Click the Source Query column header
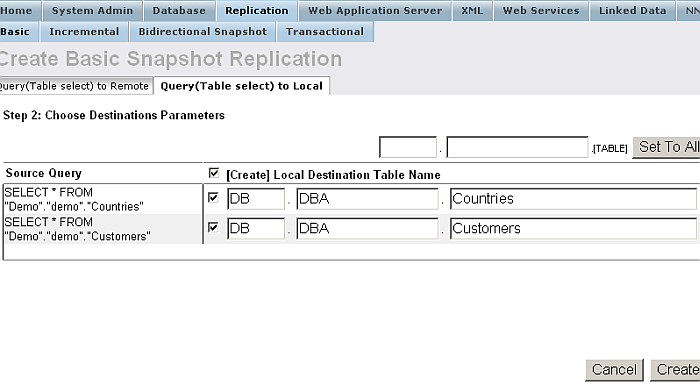Viewport: 700px width, 385px height. coord(44,173)
